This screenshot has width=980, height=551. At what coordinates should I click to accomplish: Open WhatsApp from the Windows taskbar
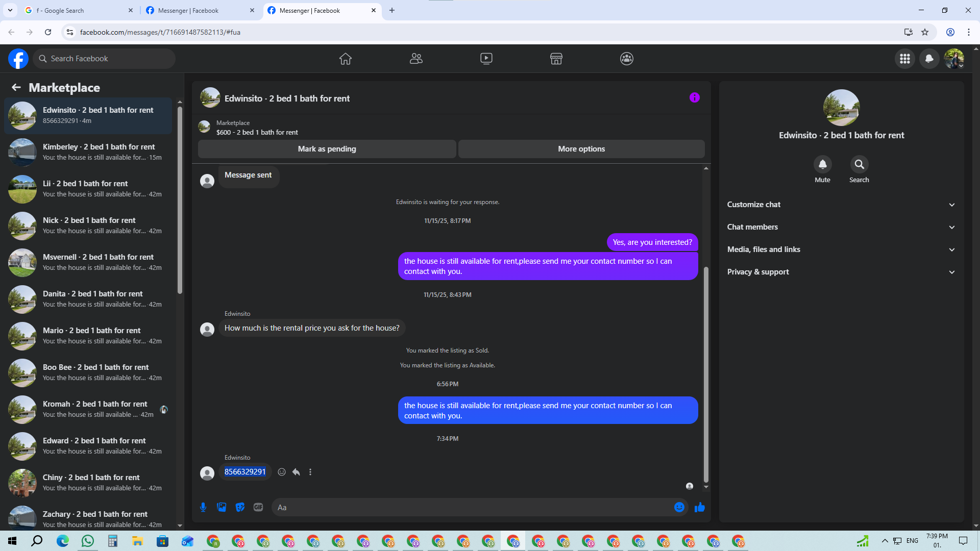point(88,541)
